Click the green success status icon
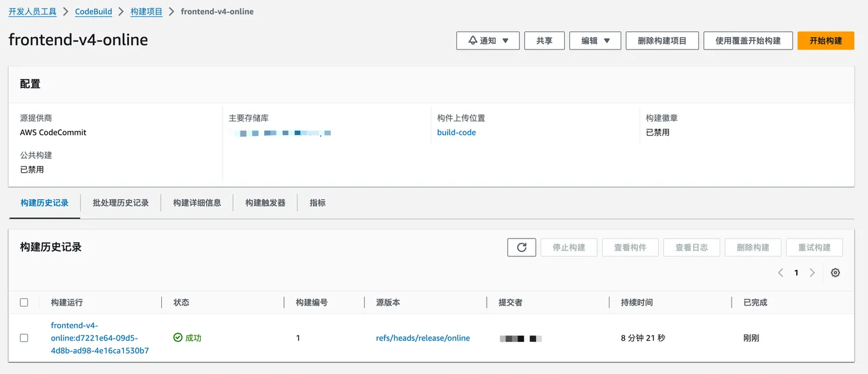The height and width of the screenshot is (374, 868). point(178,337)
